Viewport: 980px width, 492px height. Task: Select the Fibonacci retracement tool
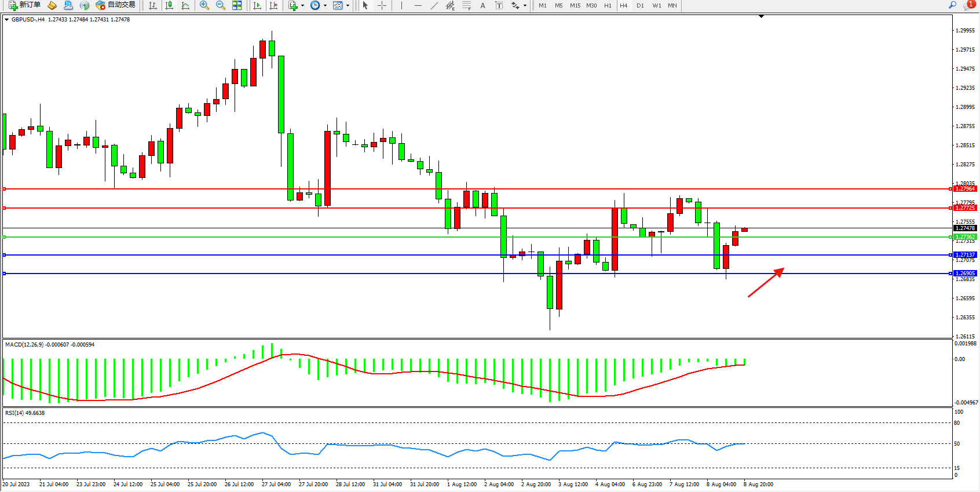click(466, 5)
